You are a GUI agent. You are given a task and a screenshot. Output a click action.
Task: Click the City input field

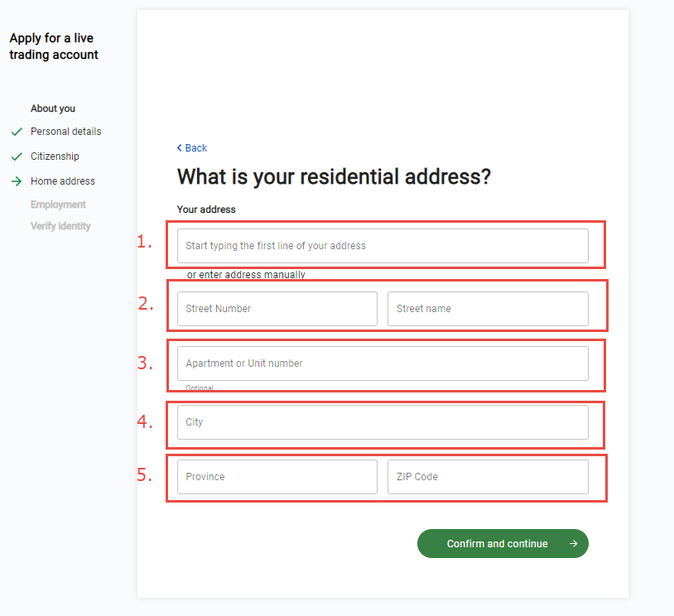point(383,422)
